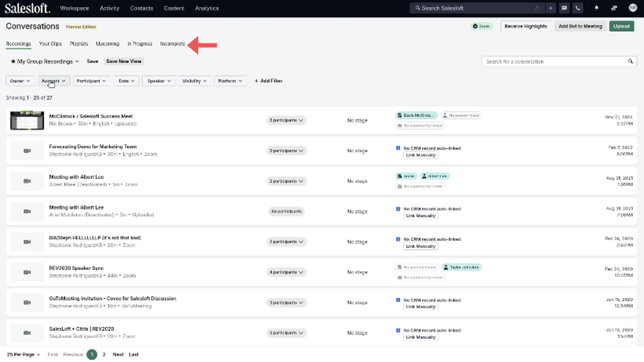This screenshot has width=644, height=362.
Task: Click Save next to My Group Recordings
Action: pos(93,62)
